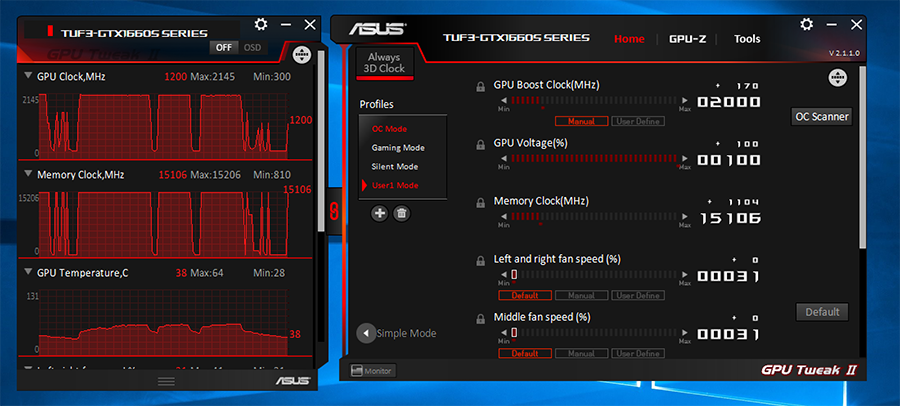Image resolution: width=900 pixels, height=406 pixels.
Task: Switch to the GPU-Z tab
Action: point(688,39)
